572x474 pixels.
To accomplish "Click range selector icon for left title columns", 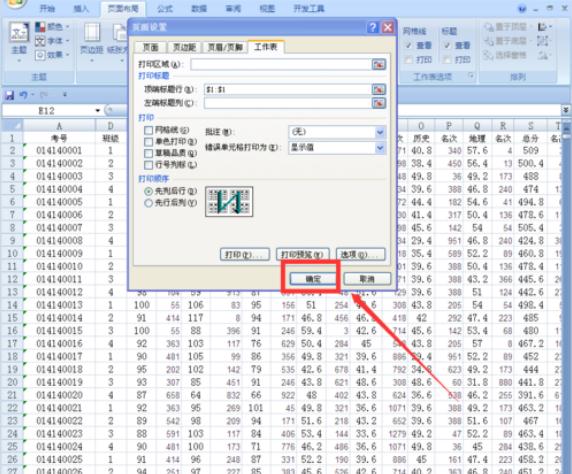I will coord(379,103).
